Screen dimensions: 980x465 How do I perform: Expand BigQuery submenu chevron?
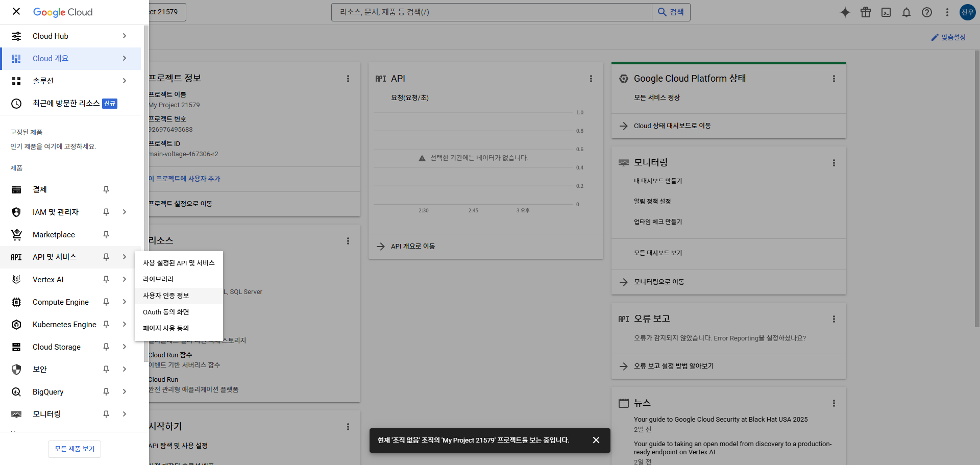125,391
